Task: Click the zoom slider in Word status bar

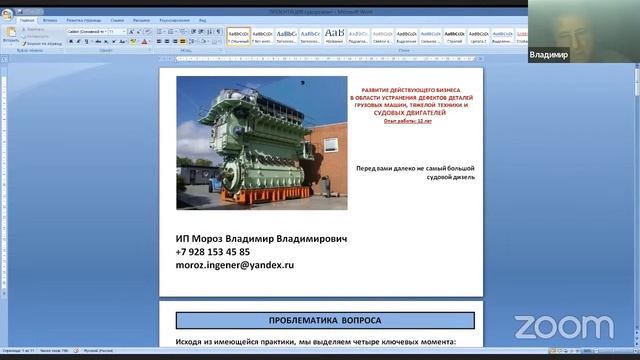Action: [612, 351]
